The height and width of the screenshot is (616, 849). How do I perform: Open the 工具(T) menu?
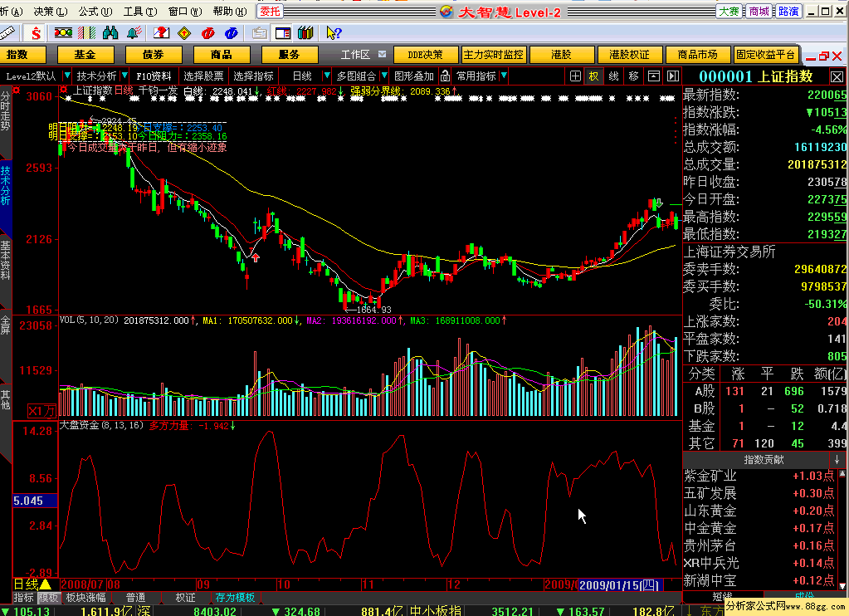click(x=140, y=12)
